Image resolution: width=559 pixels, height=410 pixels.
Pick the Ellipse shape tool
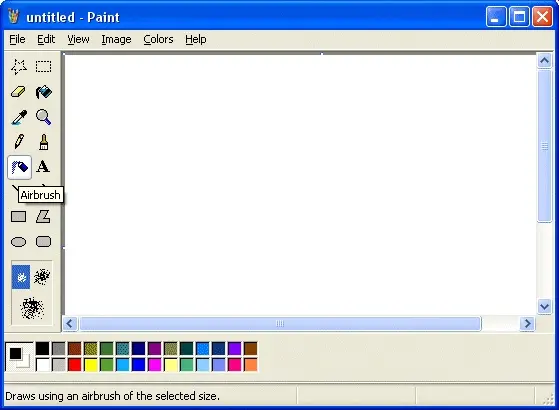point(19,242)
